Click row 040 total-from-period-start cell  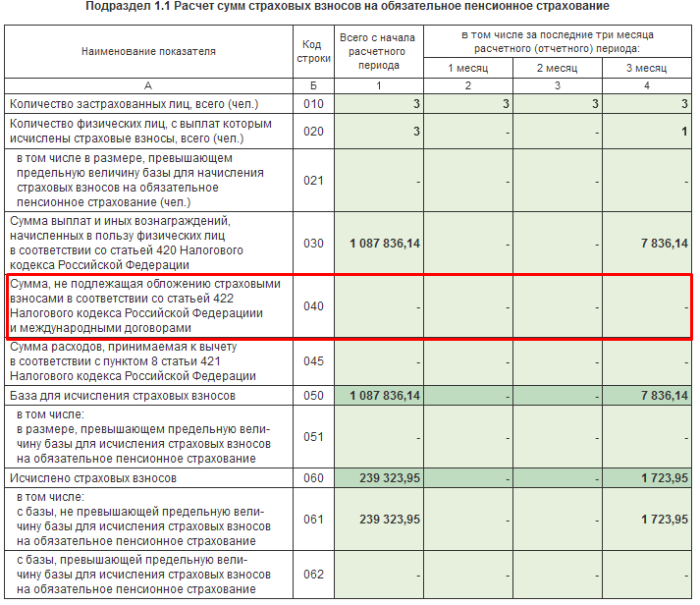tap(379, 306)
